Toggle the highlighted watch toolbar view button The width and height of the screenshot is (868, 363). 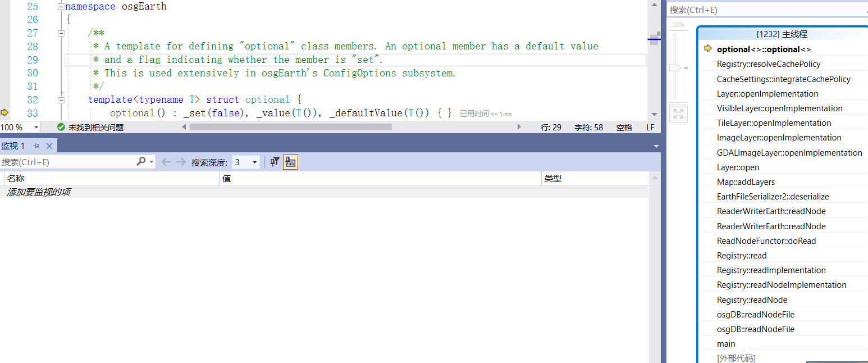290,162
